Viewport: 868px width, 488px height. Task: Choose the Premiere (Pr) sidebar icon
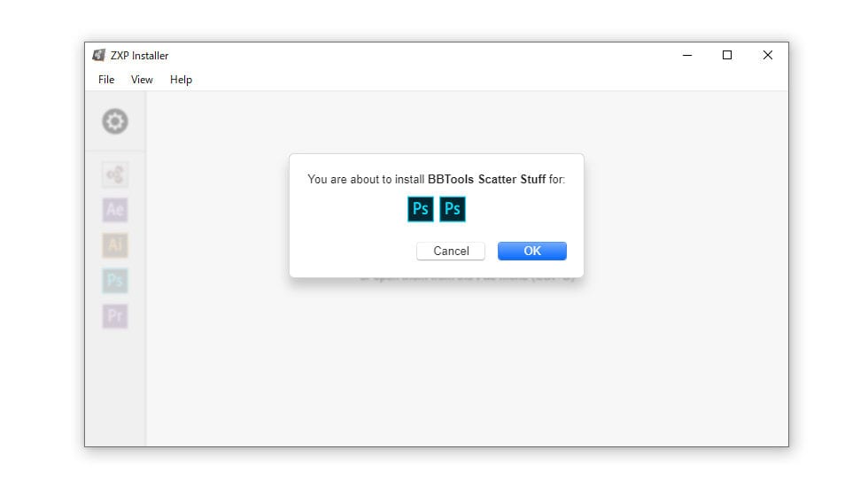coord(115,316)
